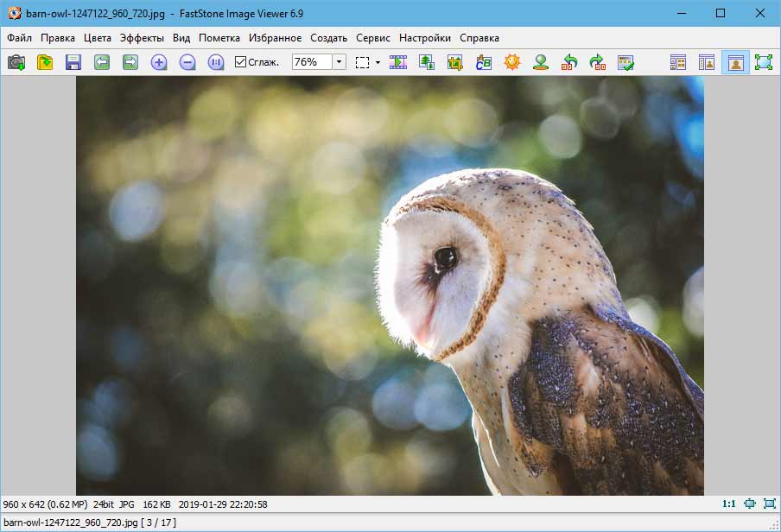This screenshot has height=532, width=781.
Task: Open the Настройки menu
Action: tap(424, 38)
